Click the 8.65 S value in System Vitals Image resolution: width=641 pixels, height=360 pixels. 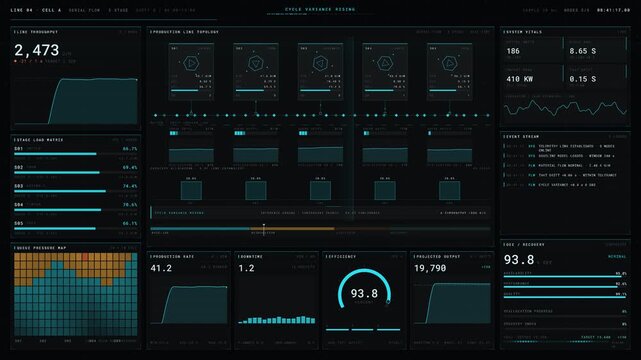pyautogui.click(x=583, y=51)
